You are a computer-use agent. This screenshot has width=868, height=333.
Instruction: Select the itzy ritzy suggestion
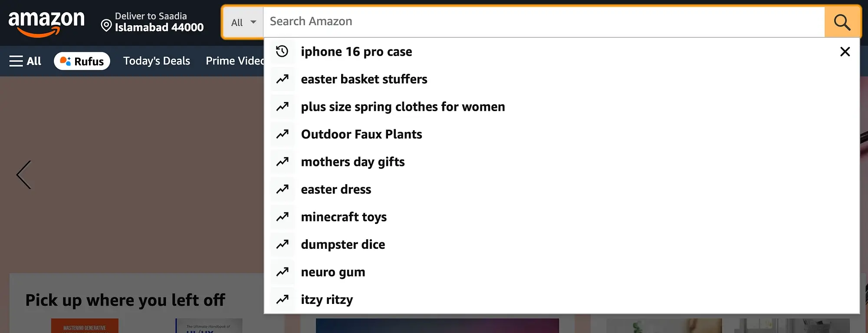point(327,300)
